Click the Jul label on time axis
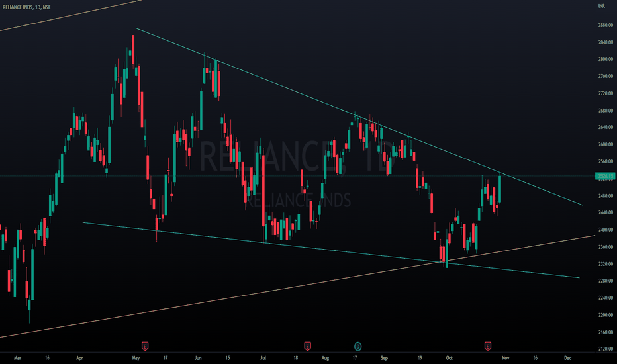Viewport: 617px width, 364px height. pyautogui.click(x=263, y=358)
